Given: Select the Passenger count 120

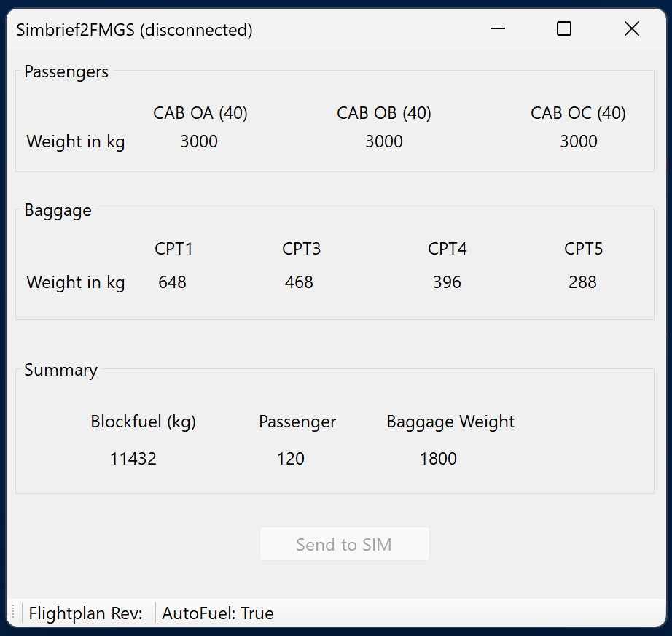Looking at the screenshot, I should click(291, 459).
